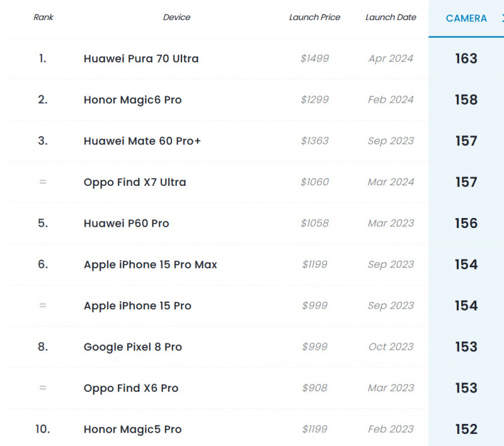Click the 163 camera score
The height and width of the screenshot is (446, 504).
tap(466, 59)
